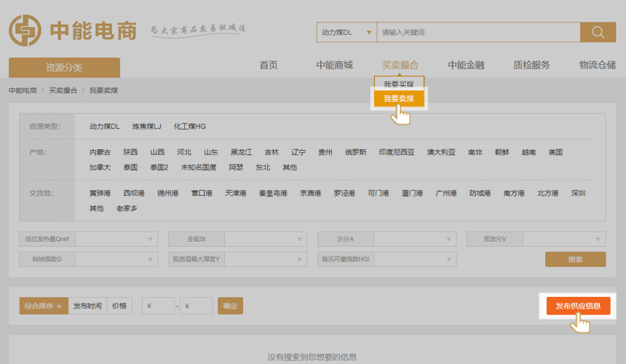
Task: Click the 确定 price confirm button
Action: pos(230,306)
